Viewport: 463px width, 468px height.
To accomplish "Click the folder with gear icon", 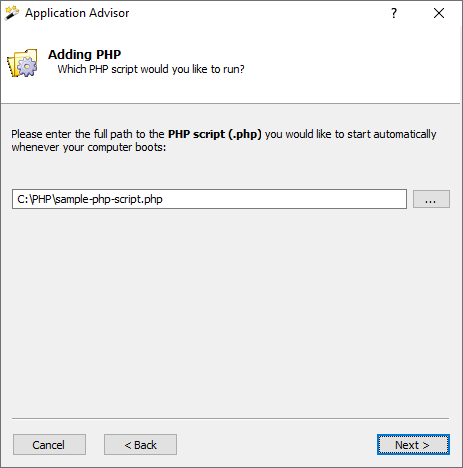I will (x=22, y=63).
